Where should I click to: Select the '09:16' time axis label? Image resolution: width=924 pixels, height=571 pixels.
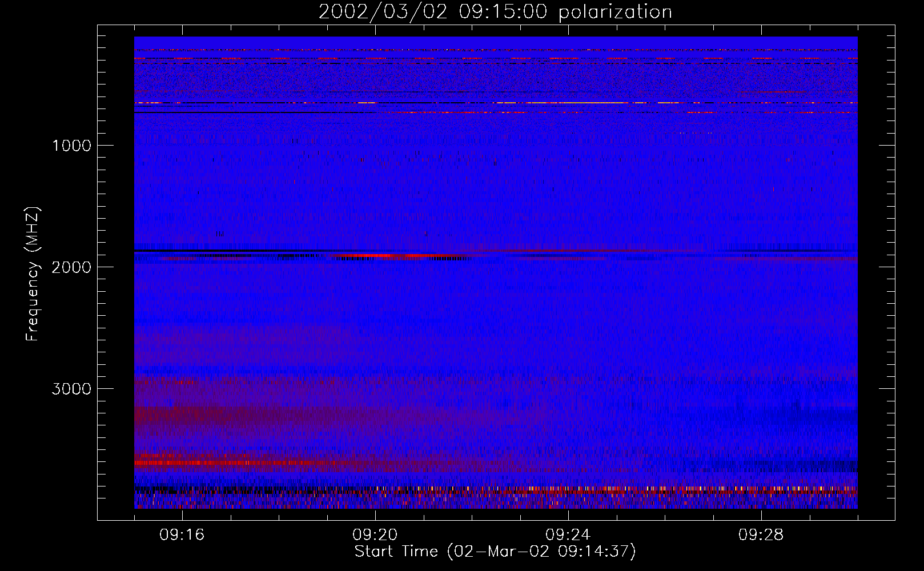click(182, 535)
